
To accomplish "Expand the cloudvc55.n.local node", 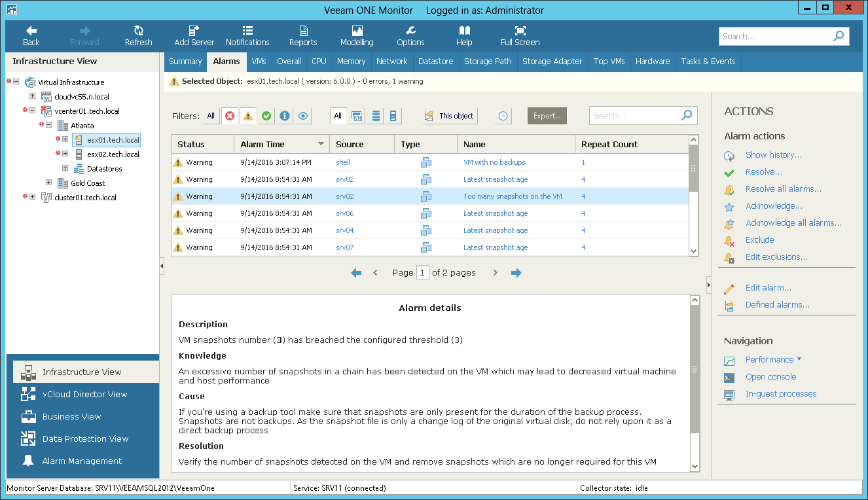I will point(32,97).
